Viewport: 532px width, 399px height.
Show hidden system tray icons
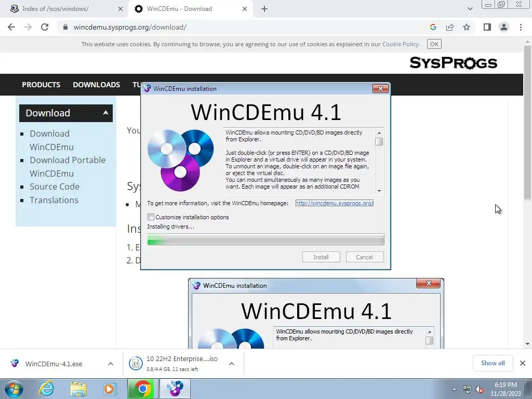click(x=454, y=389)
